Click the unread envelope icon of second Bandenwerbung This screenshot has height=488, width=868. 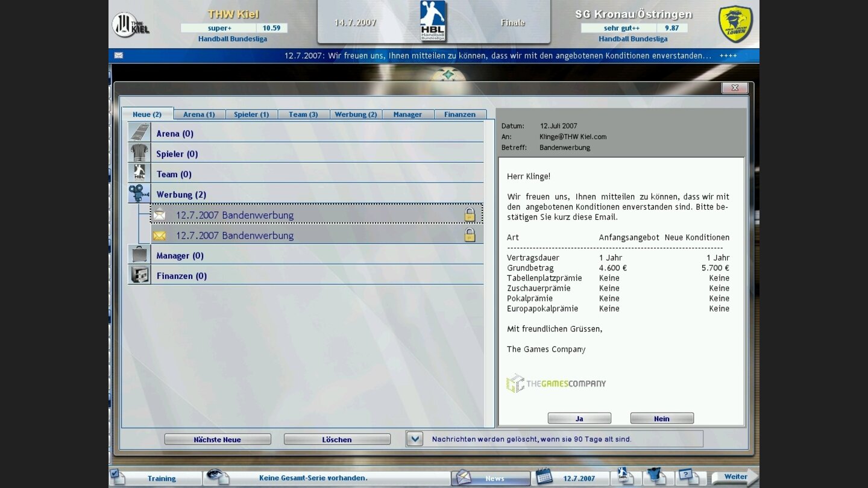pos(159,236)
